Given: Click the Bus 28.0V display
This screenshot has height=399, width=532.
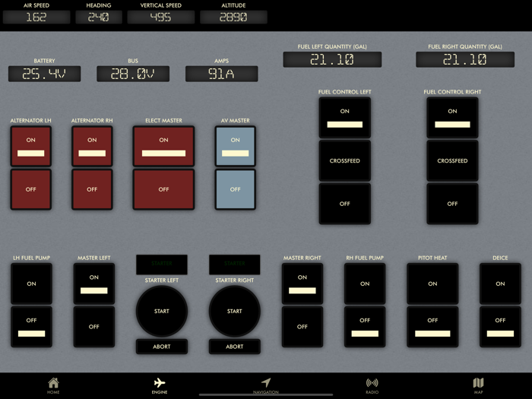Looking at the screenshot, I should click(133, 74).
